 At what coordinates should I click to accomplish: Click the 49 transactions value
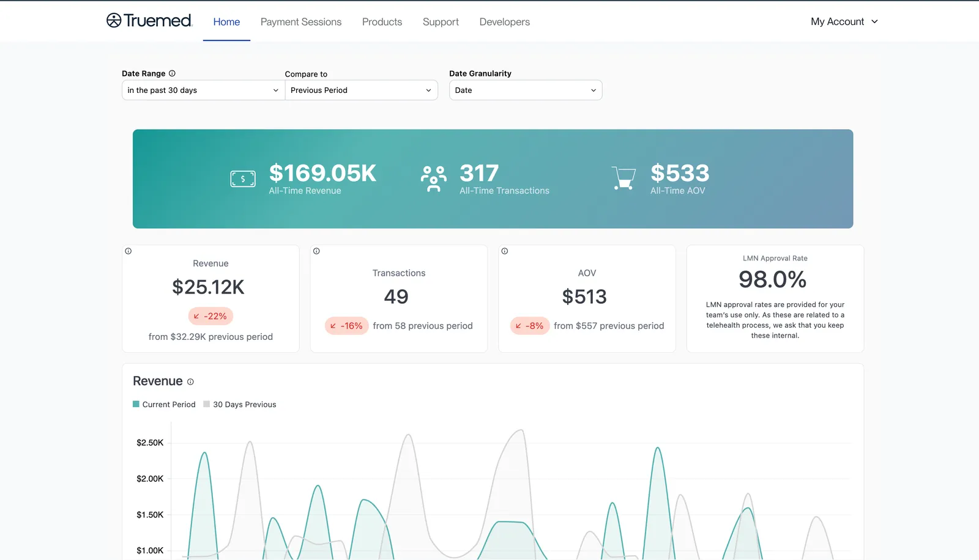[x=396, y=297]
